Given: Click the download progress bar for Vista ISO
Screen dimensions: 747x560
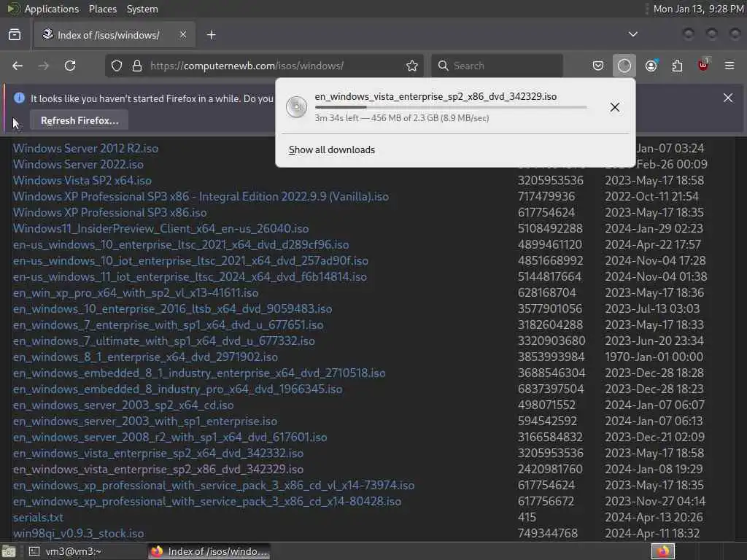Looking at the screenshot, I should click(x=451, y=108).
